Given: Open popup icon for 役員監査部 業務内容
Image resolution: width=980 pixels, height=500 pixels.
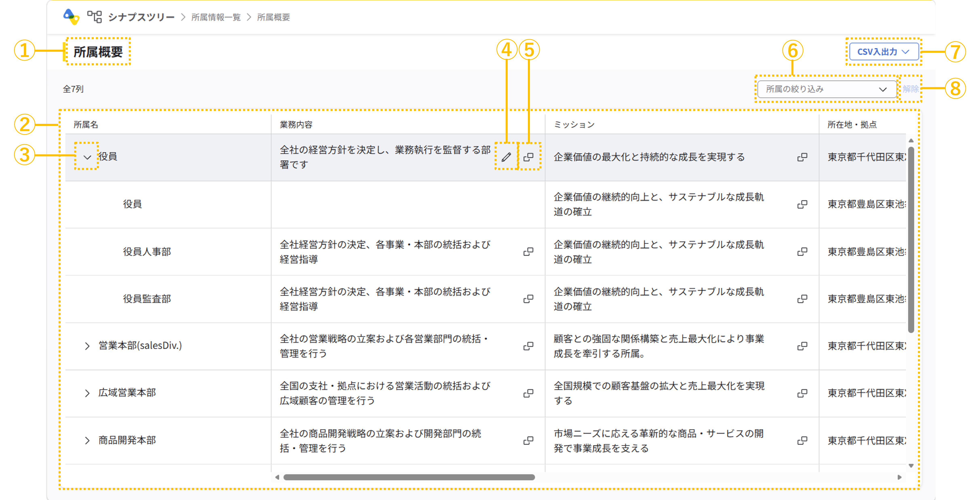Looking at the screenshot, I should (529, 299).
